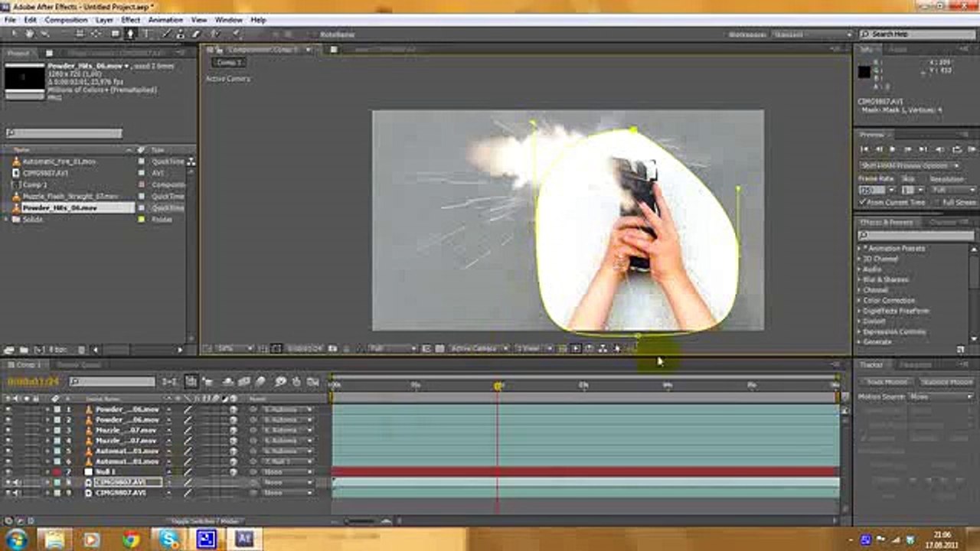Toggle hide shy layers timeline icon
Screen dimensions: 980x551
[x=228, y=381]
